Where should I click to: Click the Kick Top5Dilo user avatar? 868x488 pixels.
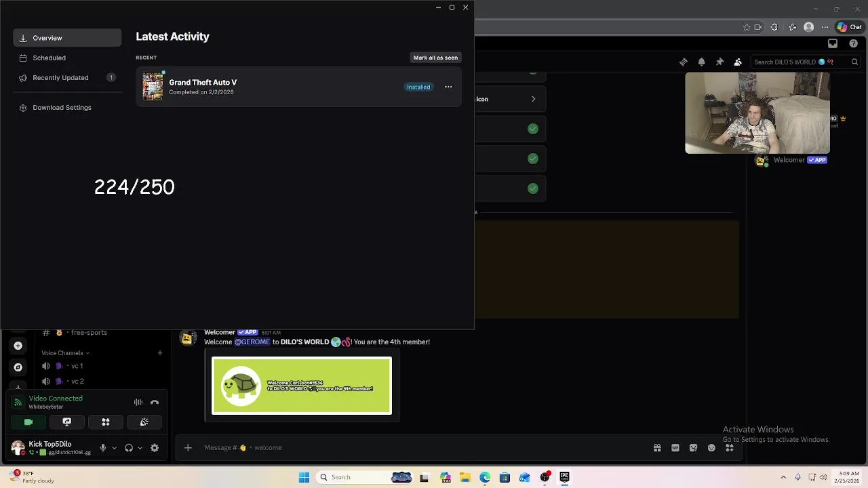[x=18, y=447]
